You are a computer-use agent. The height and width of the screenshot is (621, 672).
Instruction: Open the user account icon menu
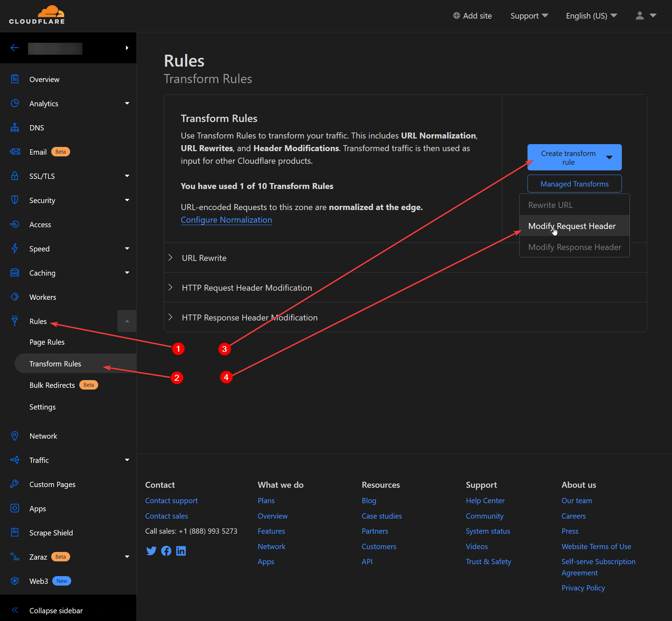(x=645, y=16)
